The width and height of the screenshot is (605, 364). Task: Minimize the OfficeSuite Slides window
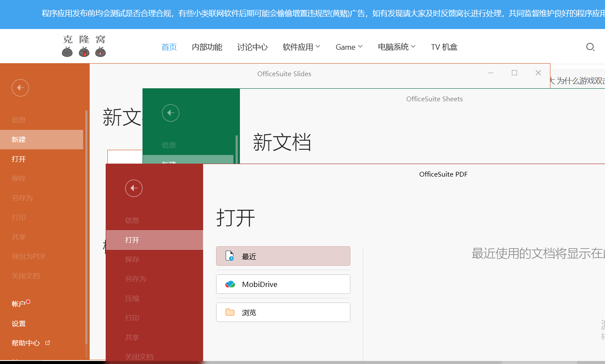click(491, 73)
